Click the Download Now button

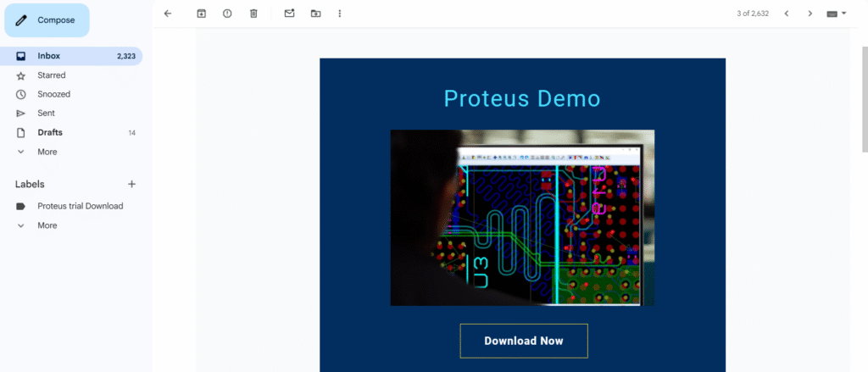click(524, 341)
